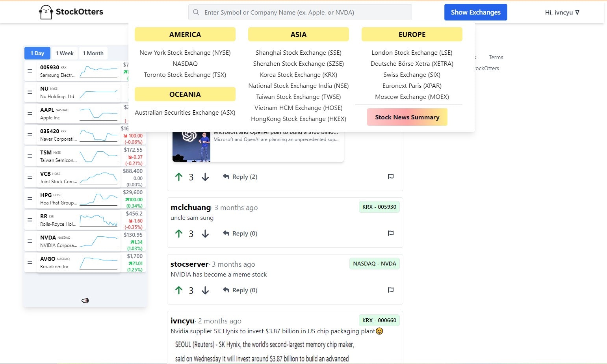
Task: Click the OCEANIA region header
Action: (185, 94)
